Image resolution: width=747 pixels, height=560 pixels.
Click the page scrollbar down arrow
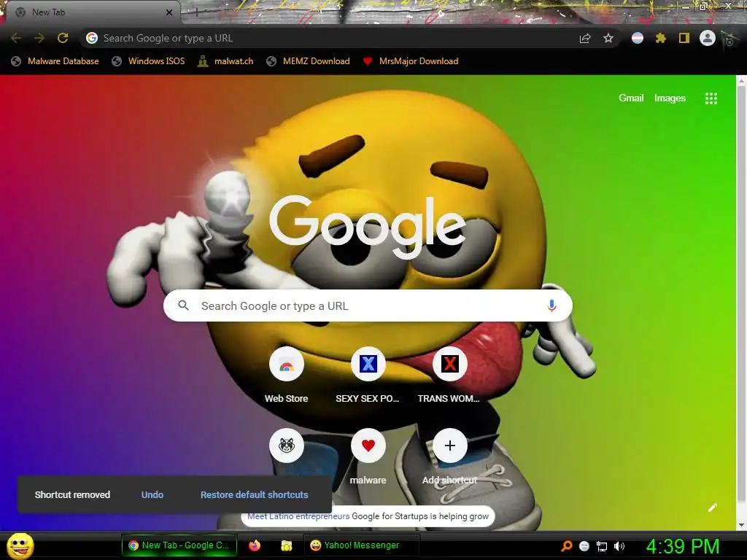point(742,525)
